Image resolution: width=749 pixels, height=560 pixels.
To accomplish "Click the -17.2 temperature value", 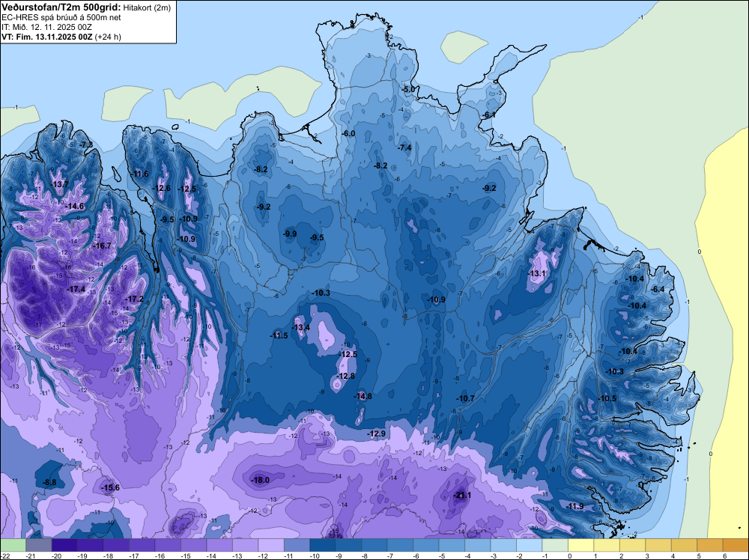I will pyautogui.click(x=134, y=299).
